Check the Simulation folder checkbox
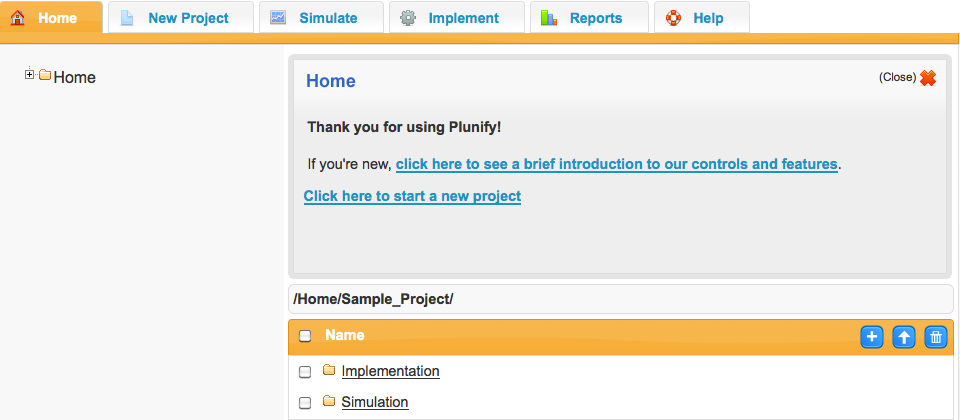Image resolution: width=960 pixels, height=420 pixels. pos(305,403)
